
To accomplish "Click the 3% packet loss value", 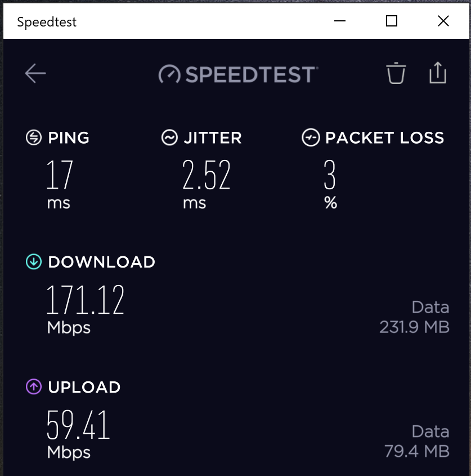I will tap(330, 175).
